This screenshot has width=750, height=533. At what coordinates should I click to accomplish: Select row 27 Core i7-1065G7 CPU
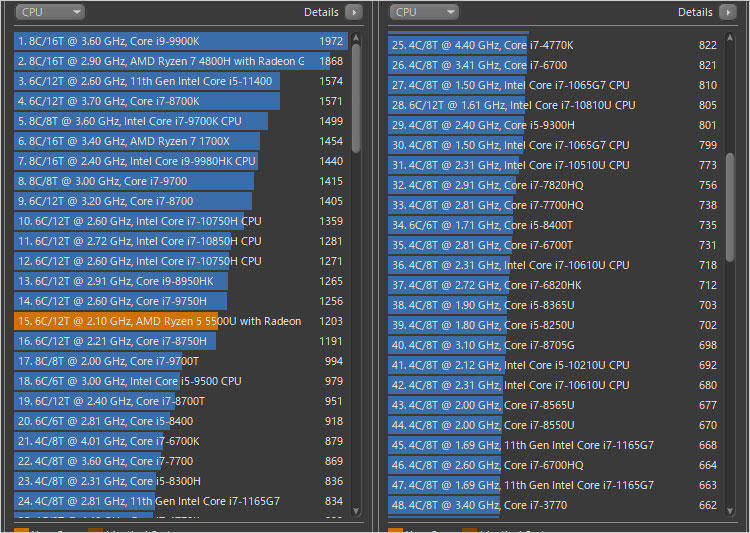pyautogui.click(x=555, y=85)
